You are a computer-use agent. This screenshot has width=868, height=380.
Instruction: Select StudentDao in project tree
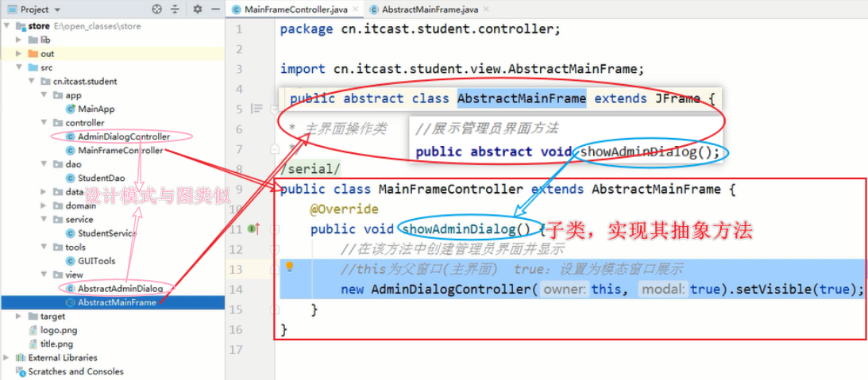click(102, 178)
